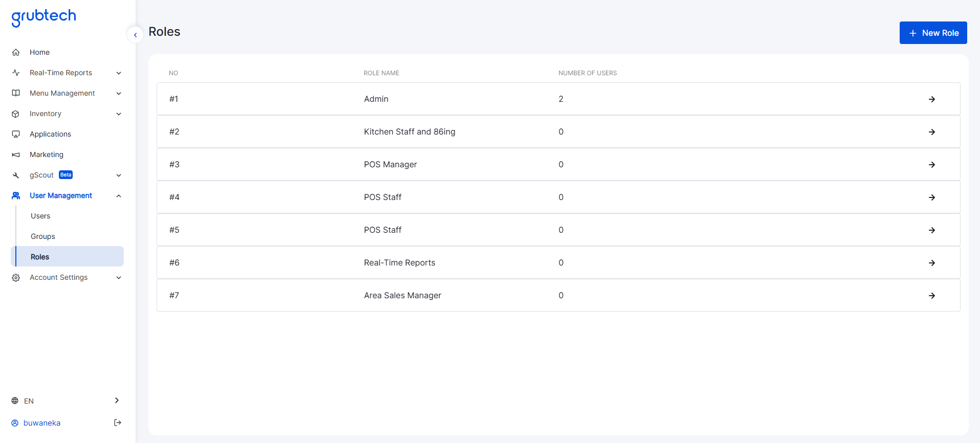
Task: Click the buwaneka user profile icon
Action: (x=15, y=423)
